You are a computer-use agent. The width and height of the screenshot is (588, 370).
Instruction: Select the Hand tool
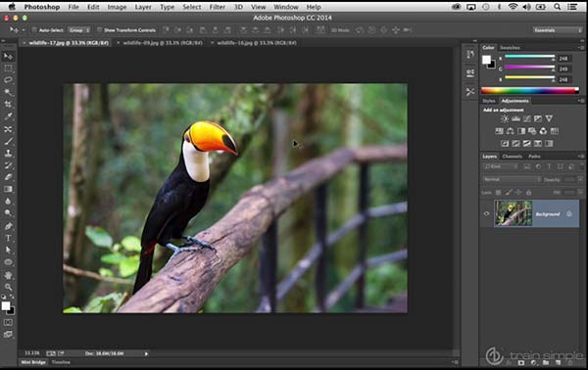click(x=8, y=275)
